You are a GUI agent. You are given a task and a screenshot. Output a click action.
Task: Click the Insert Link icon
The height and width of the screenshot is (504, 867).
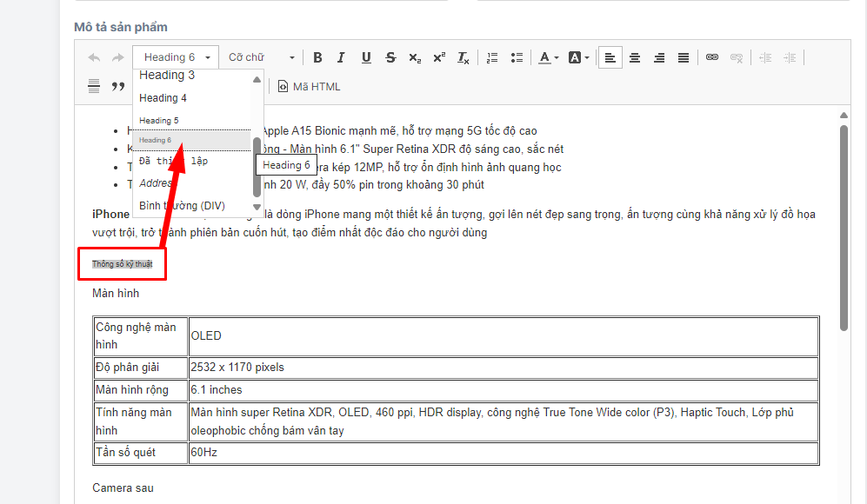pyautogui.click(x=712, y=57)
